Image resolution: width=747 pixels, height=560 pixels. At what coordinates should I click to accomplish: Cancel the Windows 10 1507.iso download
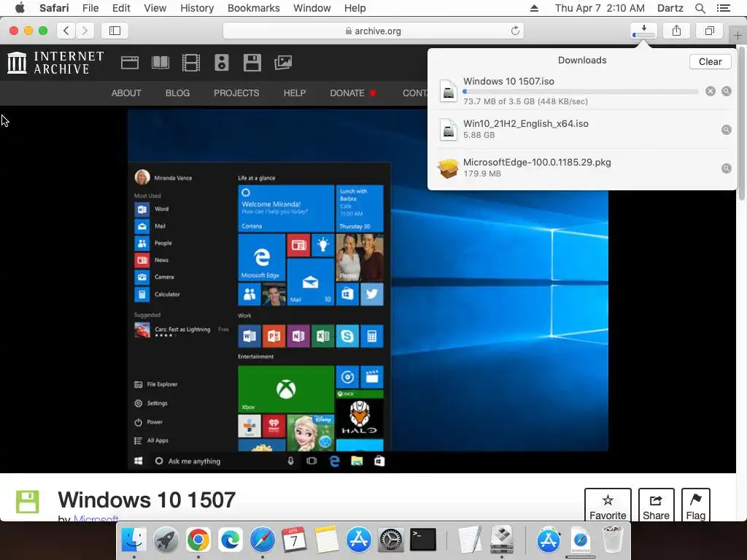coord(710,91)
